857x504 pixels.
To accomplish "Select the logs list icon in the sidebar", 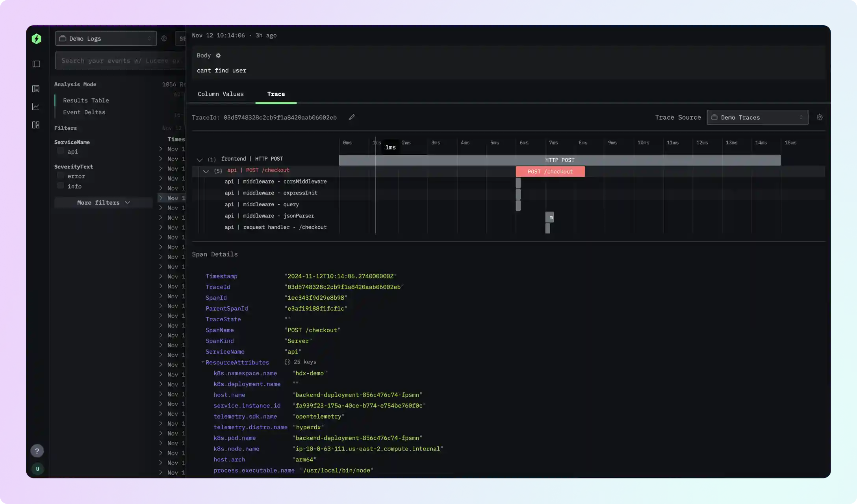I will point(36,89).
